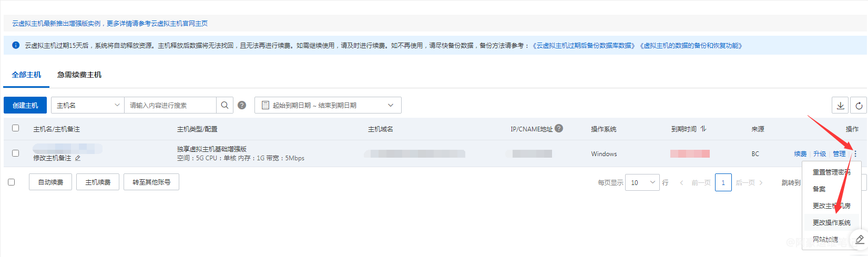Choose 备案 in the dropdown menu
Image resolution: width=868 pixels, height=257 pixels.
819,189
